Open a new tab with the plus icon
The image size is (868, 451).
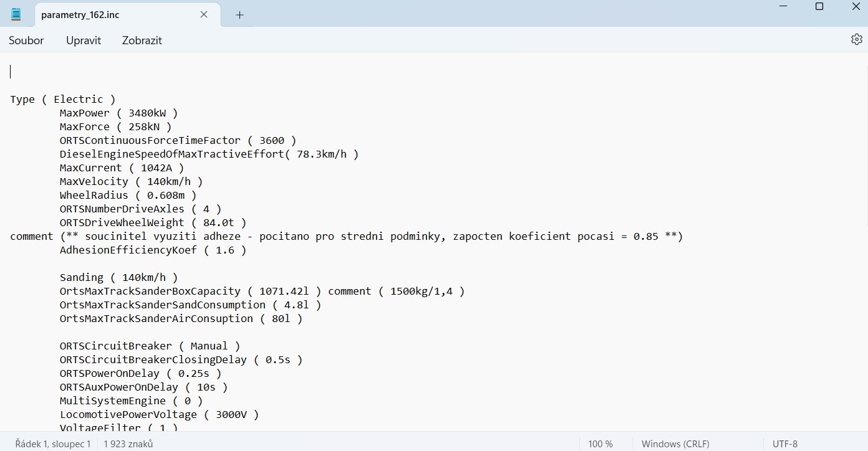tap(239, 14)
